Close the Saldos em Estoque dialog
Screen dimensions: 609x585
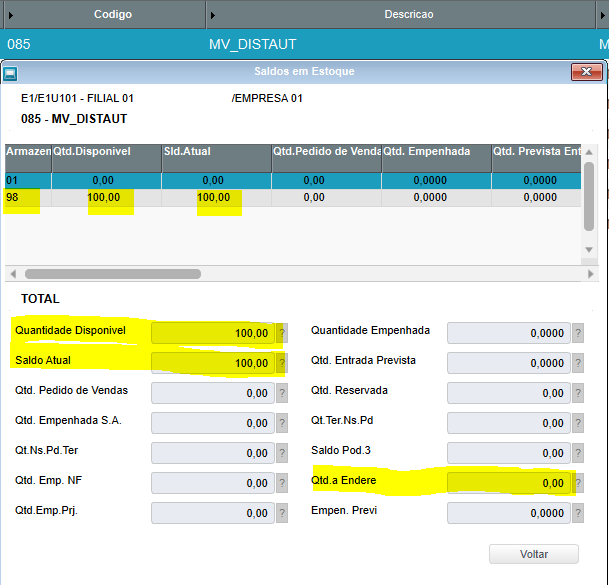(586, 71)
